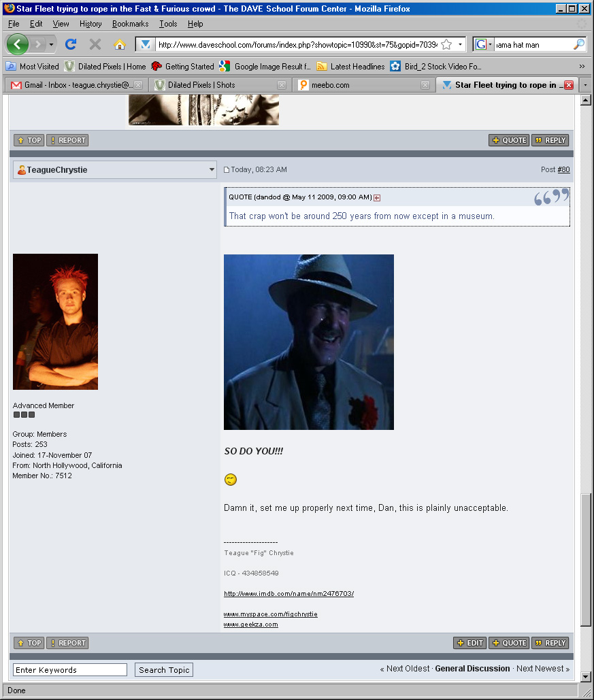594x700 pixels.
Task: Show more bookmarks via the chevron
Action: (x=582, y=67)
